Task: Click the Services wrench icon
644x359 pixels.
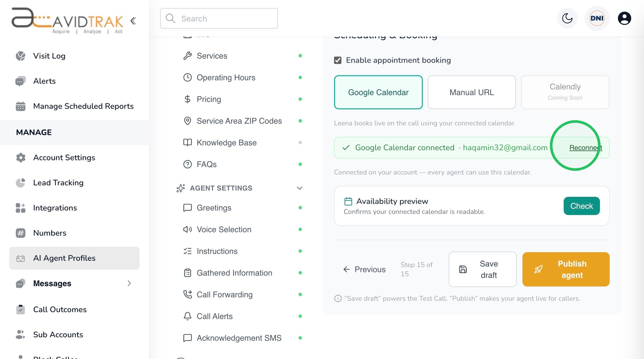Action: (187, 56)
